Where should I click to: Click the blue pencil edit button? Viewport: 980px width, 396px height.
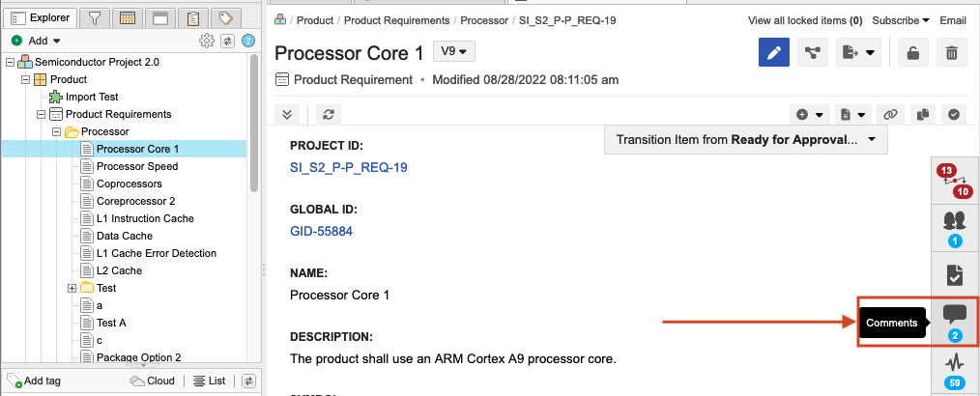point(774,54)
